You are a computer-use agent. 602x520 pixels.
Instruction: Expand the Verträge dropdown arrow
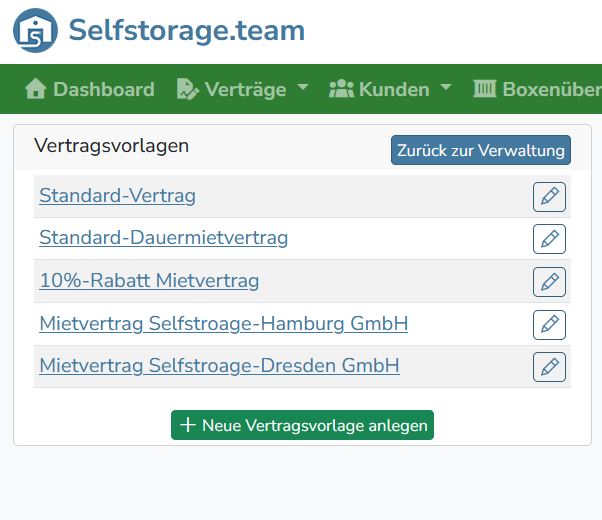pyautogui.click(x=303, y=88)
